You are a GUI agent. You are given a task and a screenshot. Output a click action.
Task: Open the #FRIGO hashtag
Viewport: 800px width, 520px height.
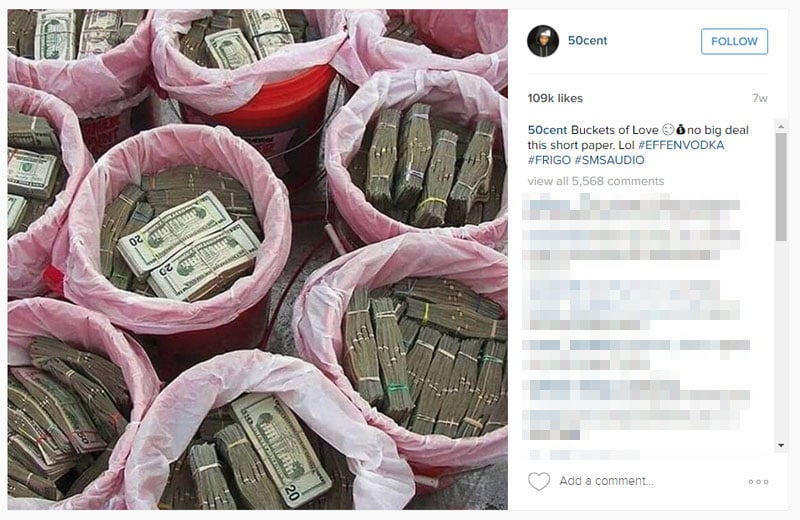point(549,160)
